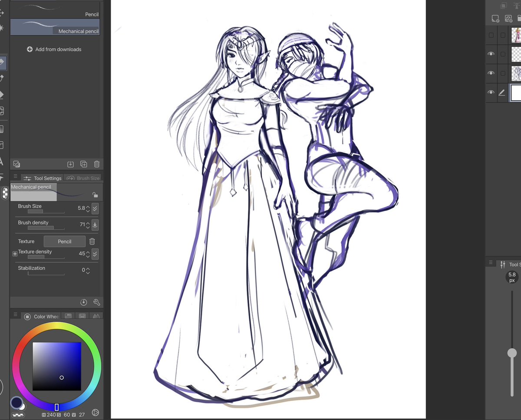The height and width of the screenshot is (420, 521).
Task: Switch to the fourth color panel tab
Action: tap(96, 316)
